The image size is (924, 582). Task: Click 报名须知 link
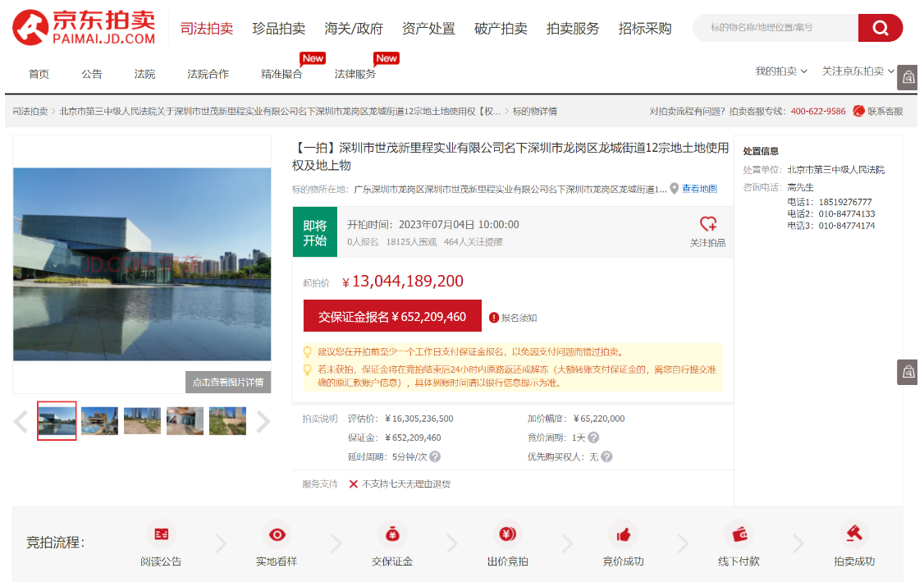point(519,318)
